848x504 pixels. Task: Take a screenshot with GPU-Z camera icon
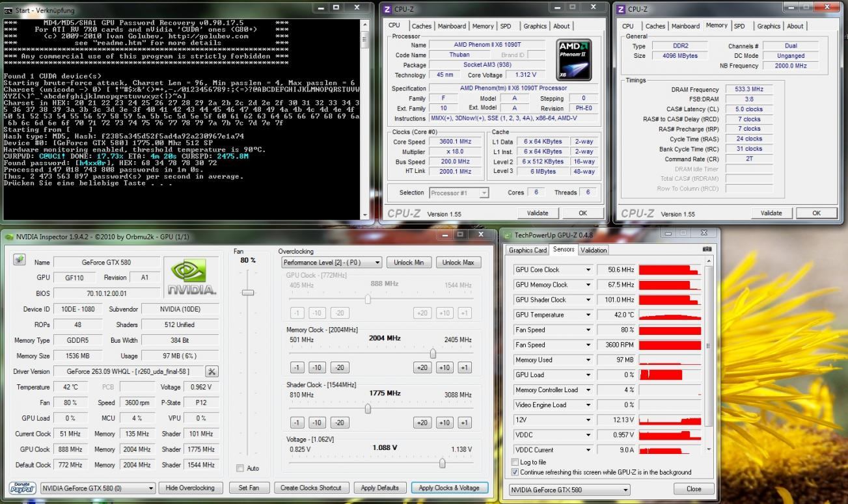707,249
